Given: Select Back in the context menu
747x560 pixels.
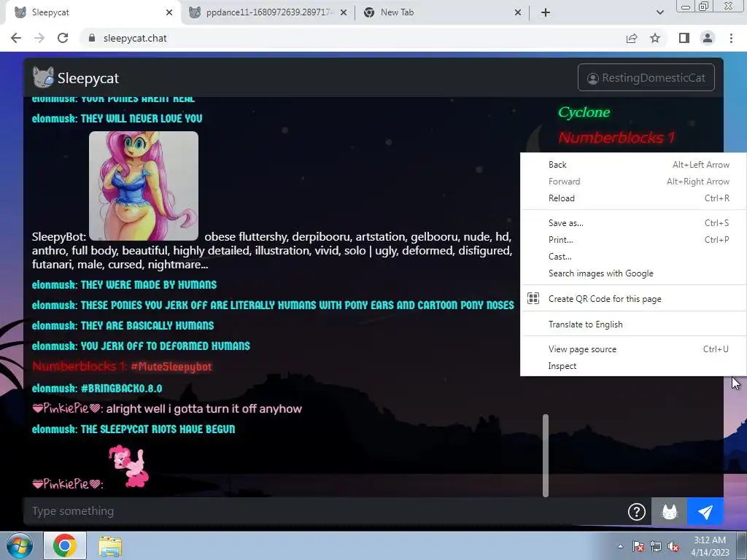Looking at the screenshot, I should tap(634, 165).
